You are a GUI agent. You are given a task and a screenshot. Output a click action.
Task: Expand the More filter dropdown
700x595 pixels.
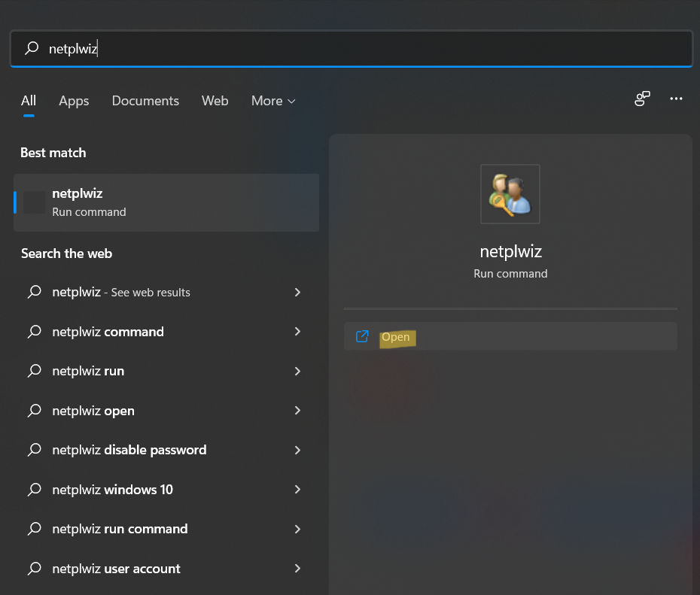pyautogui.click(x=273, y=101)
